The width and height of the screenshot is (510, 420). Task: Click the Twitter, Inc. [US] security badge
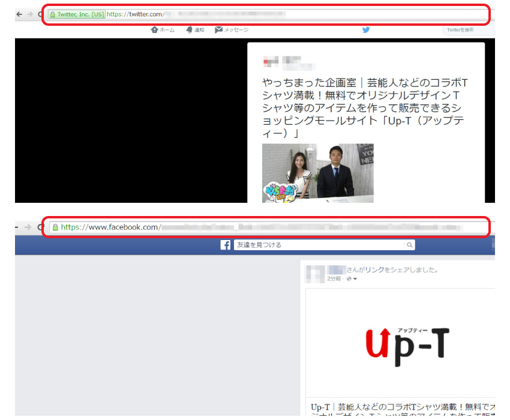[77, 14]
